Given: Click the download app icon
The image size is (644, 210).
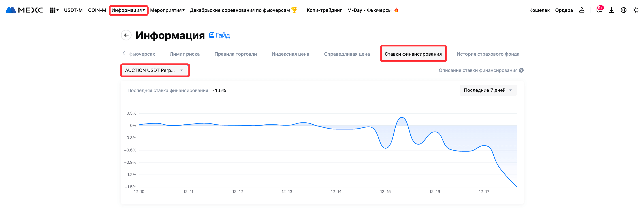Looking at the screenshot, I should coord(612,10).
